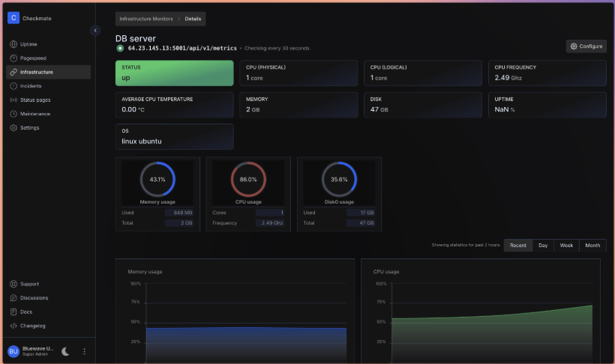Open the Maintenance clock icon
This screenshot has height=364, width=615.
(13, 114)
